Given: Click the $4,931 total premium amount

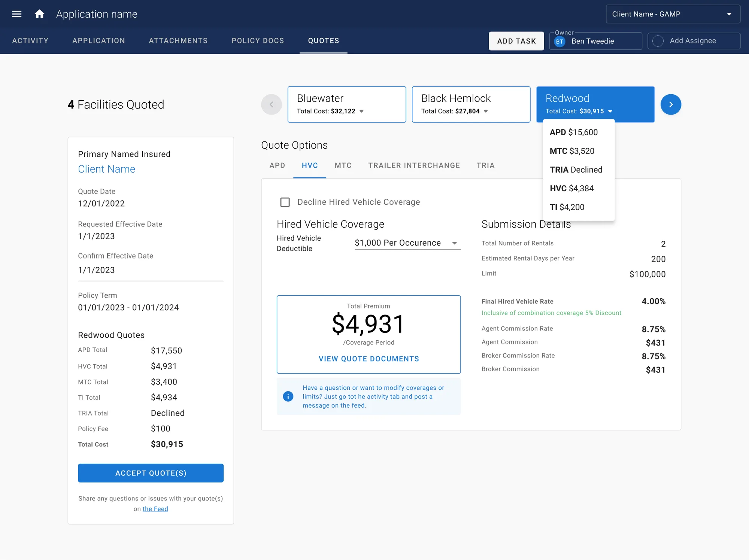Looking at the screenshot, I should 369,324.
